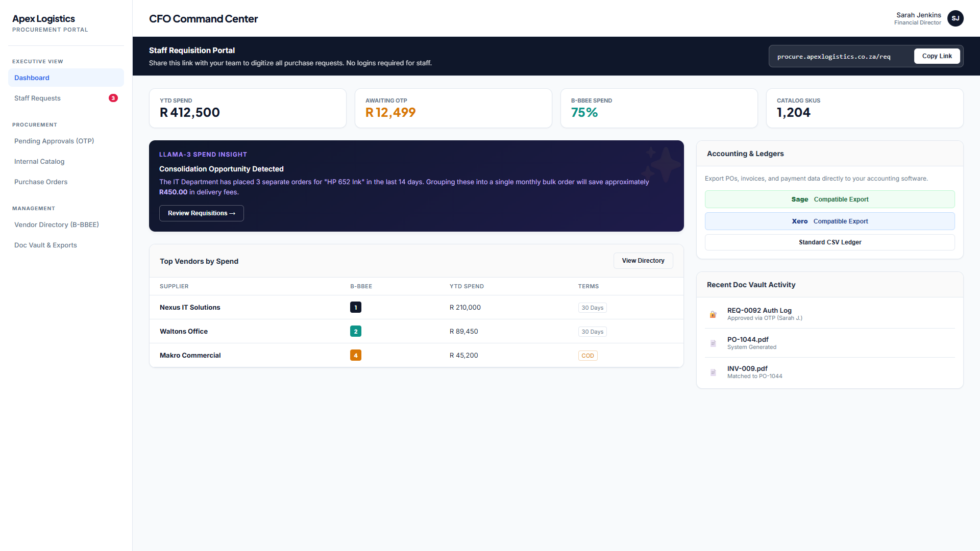Open the REQ-0092 Auth Log lock icon
The image size is (980, 551).
(713, 314)
